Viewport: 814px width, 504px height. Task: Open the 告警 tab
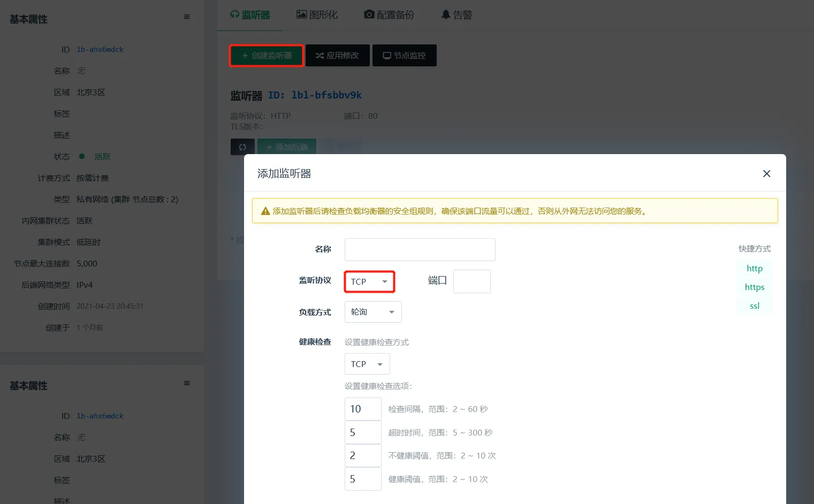[x=457, y=15]
